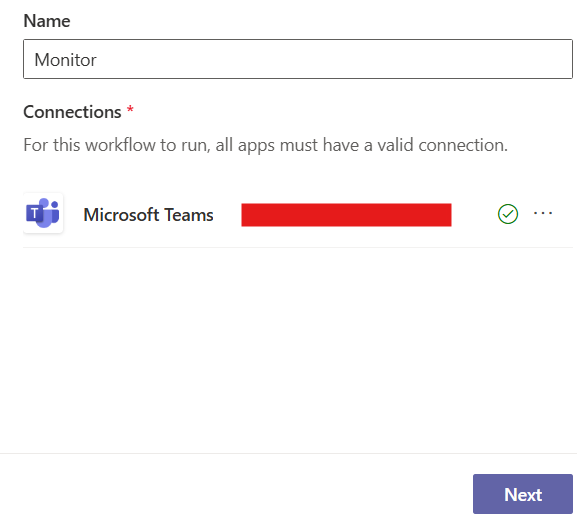This screenshot has width=577, height=521.
Task: Click the workflow connection description text
Action: point(265,145)
